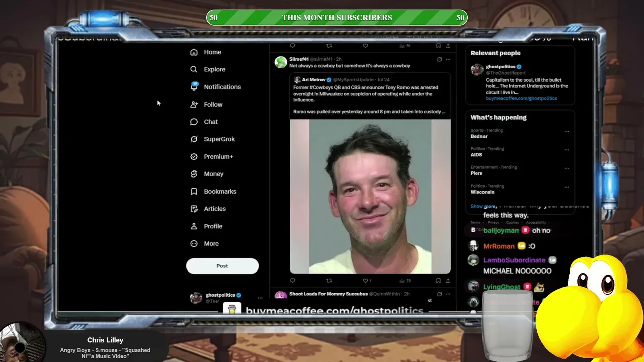644x362 pixels.
Task: Open more options on QuinnWithin's post
Action: [x=448, y=294]
